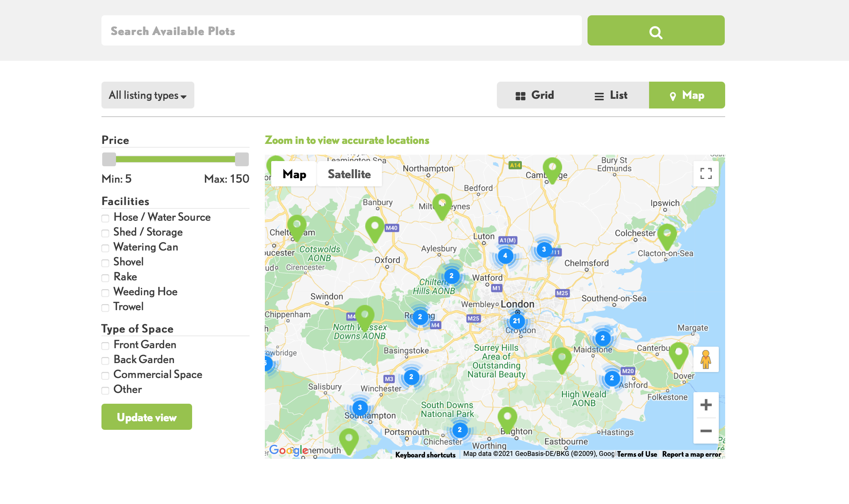Select green pin near Brighton
Screen dimensions: 849x504
click(507, 418)
